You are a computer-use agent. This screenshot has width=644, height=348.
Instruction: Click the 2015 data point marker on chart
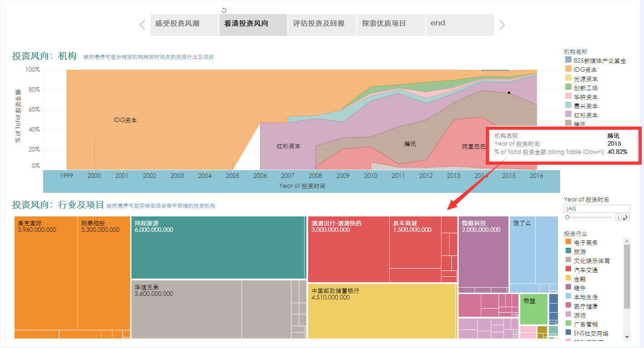509,93
